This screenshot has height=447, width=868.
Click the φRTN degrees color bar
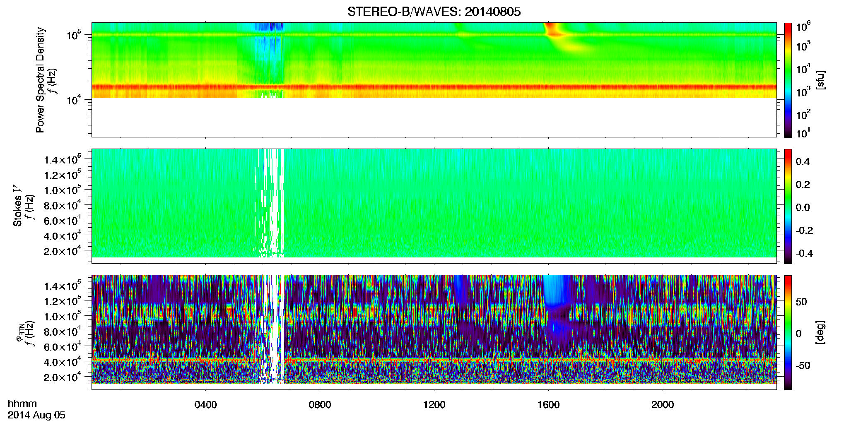(x=788, y=332)
